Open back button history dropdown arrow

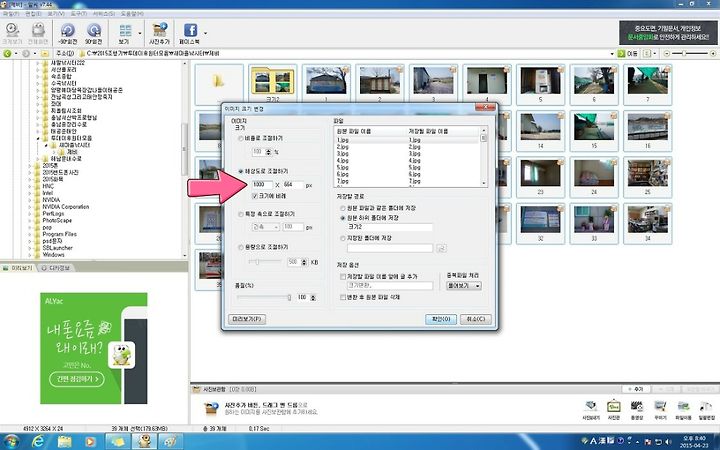point(16,54)
